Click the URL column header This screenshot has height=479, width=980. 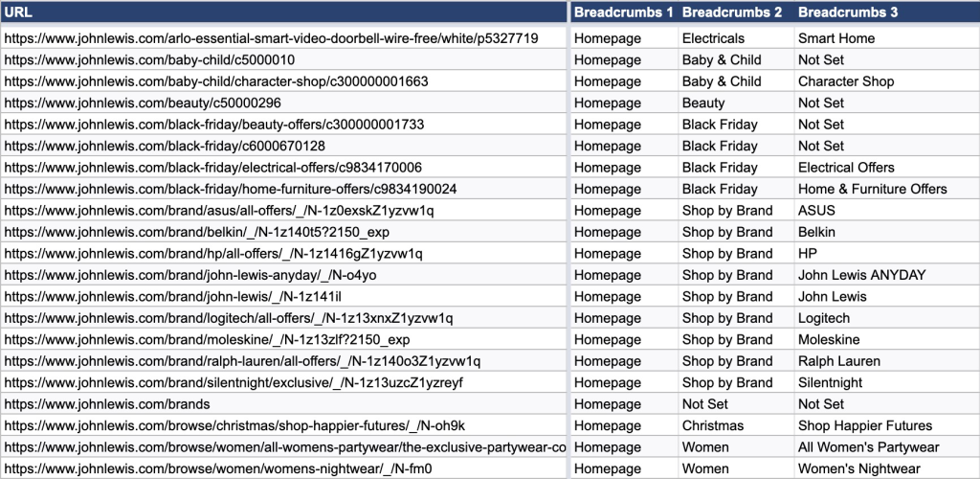[x=283, y=12]
